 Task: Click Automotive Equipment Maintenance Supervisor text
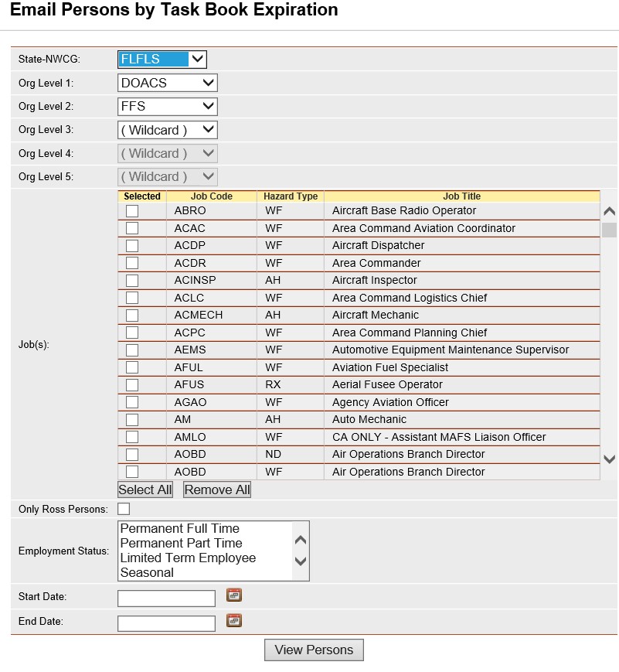[x=451, y=350]
